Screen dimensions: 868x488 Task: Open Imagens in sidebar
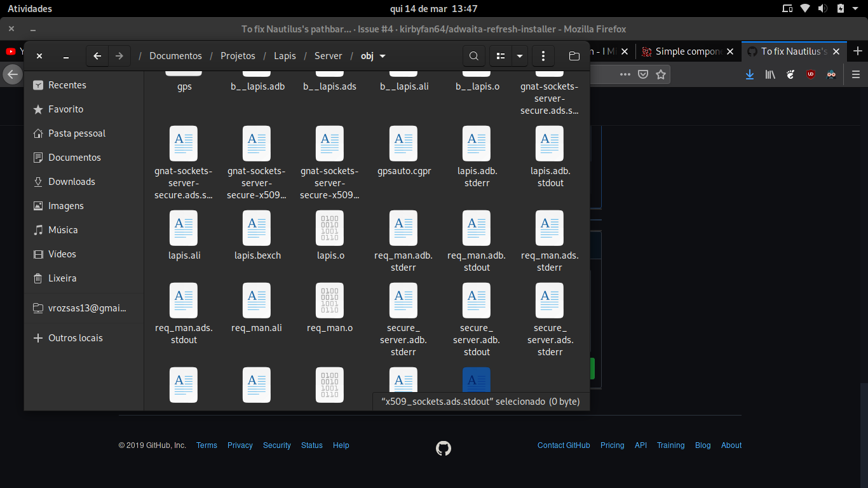click(x=84, y=206)
